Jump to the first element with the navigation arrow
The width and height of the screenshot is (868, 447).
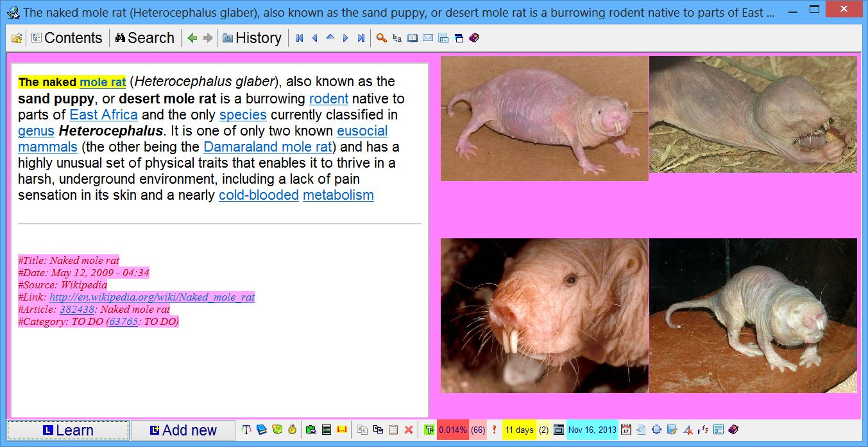point(300,39)
